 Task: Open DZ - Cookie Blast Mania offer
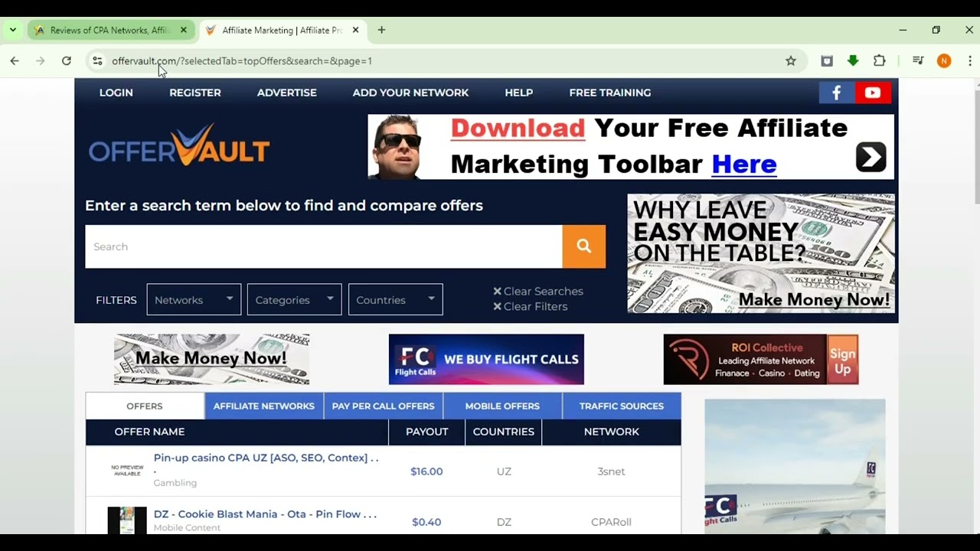[265, 514]
